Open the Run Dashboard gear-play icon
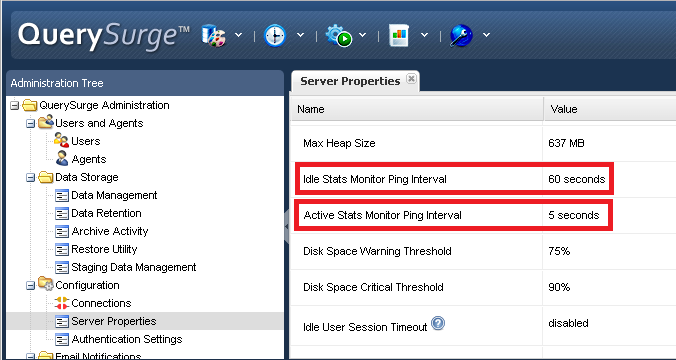The width and height of the screenshot is (676, 360). point(338,35)
